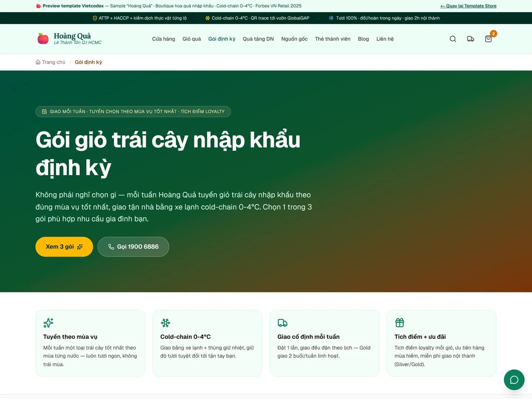Click the truck icon in Giao cố định card
Screen dimensions: 532x399
point(283,323)
